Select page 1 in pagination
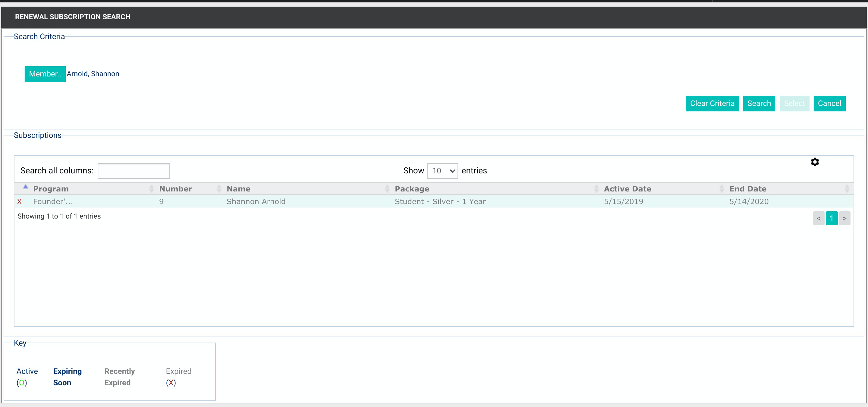 point(831,218)
